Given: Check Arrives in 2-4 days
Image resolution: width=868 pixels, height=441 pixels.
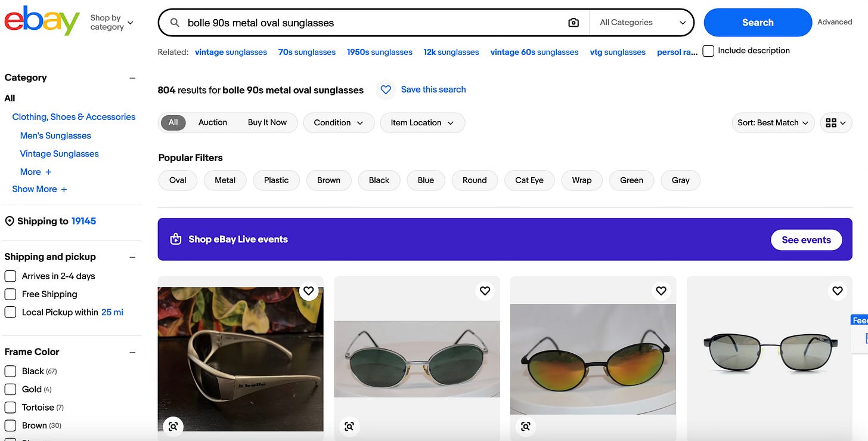Looking at the screenshot, I should coord(10,276).
